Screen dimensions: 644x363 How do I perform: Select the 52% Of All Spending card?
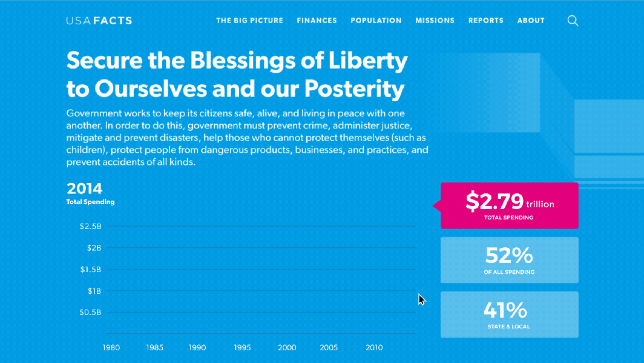tap(509, 260)
